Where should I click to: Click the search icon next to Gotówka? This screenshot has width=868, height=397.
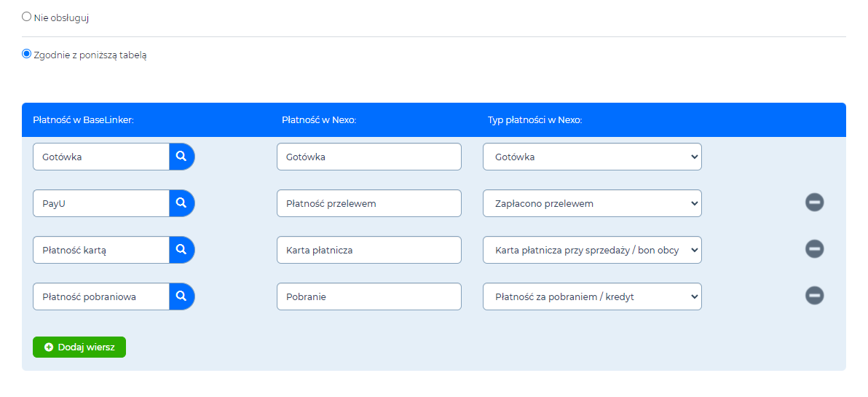(x=181, y=157)
